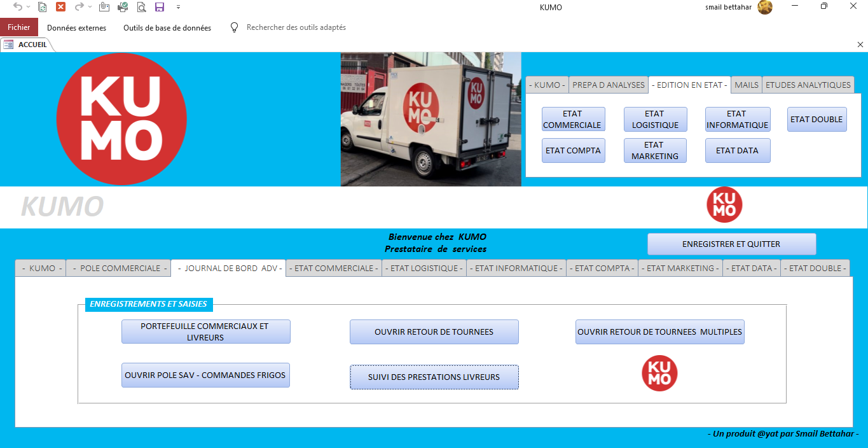Expand Customize Quick Access Toolbar arrow

(x=178, y=7)
